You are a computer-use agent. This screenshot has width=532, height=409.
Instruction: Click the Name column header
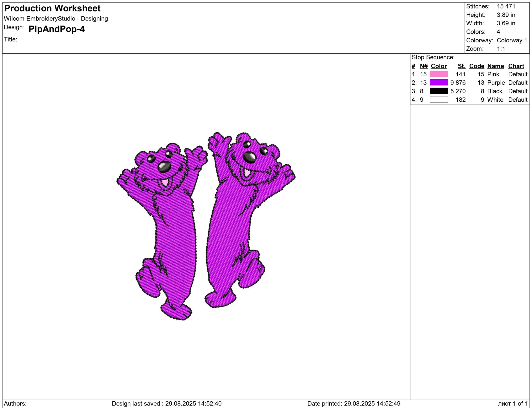click(495, 66)
